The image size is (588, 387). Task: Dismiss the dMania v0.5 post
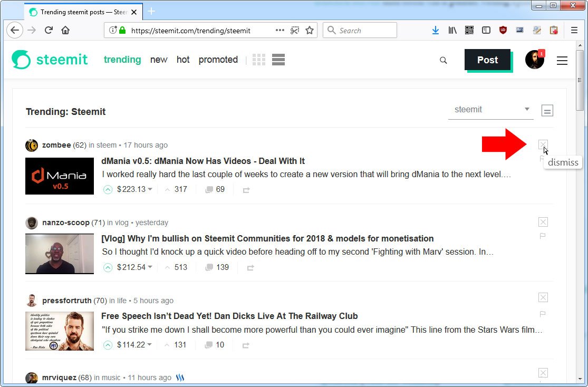click(543, 144)
